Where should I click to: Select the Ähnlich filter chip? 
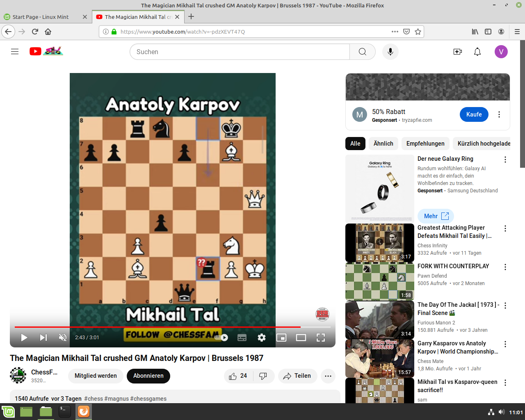tap(383, 144)
